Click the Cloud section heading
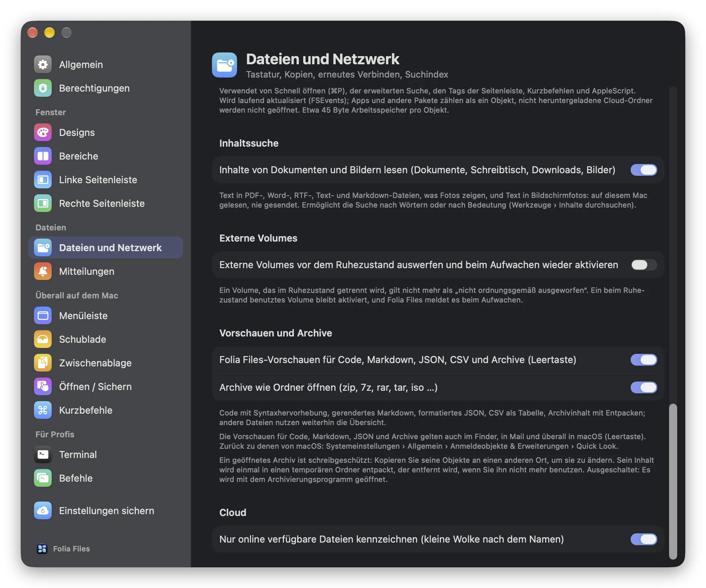 [x=233, y=513]
